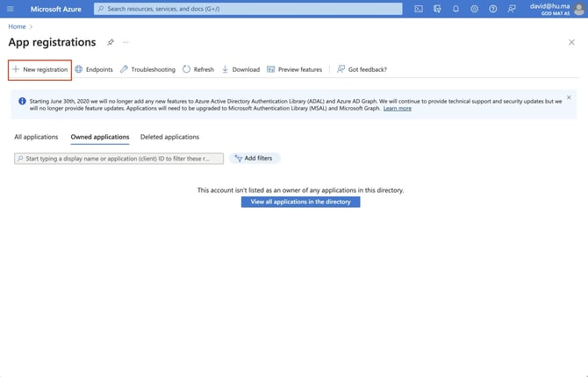Open Preview features

[x=294, y=69]
